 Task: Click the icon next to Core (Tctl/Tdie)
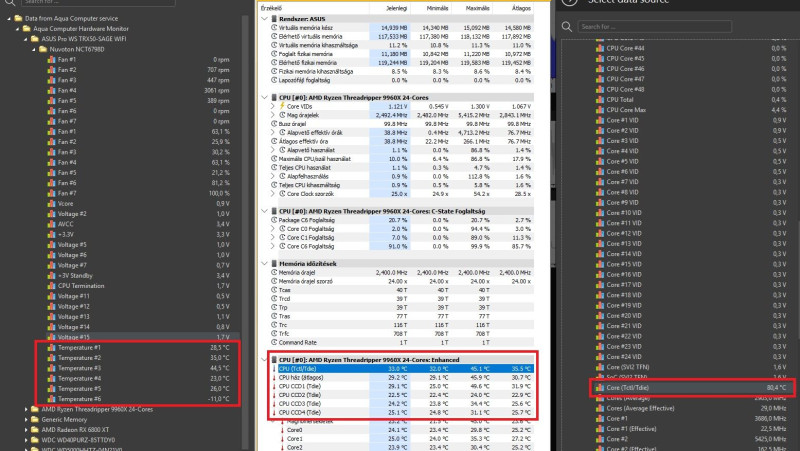[x=600, y=388]
